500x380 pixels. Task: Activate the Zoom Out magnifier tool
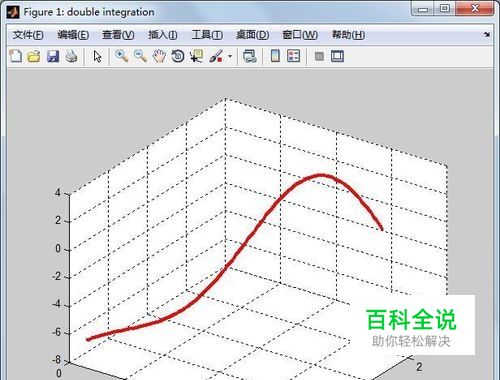coord(140,56)
